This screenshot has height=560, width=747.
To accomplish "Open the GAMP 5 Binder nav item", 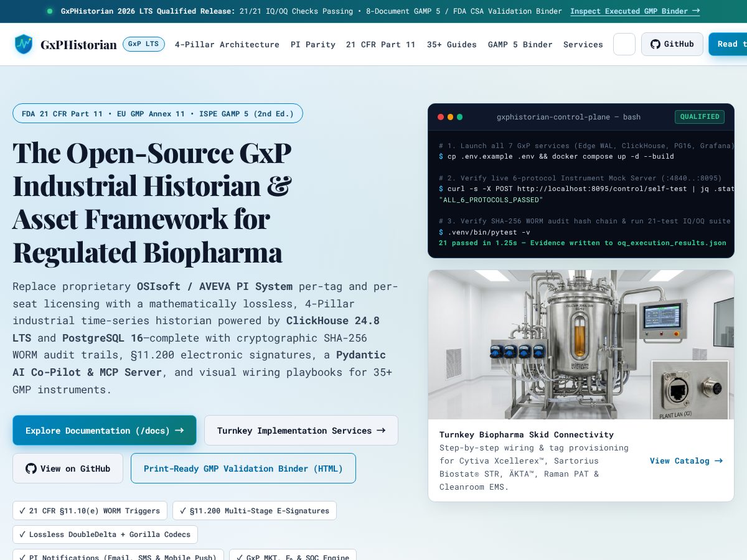I will pyautogui.click(x=520, y=44).
